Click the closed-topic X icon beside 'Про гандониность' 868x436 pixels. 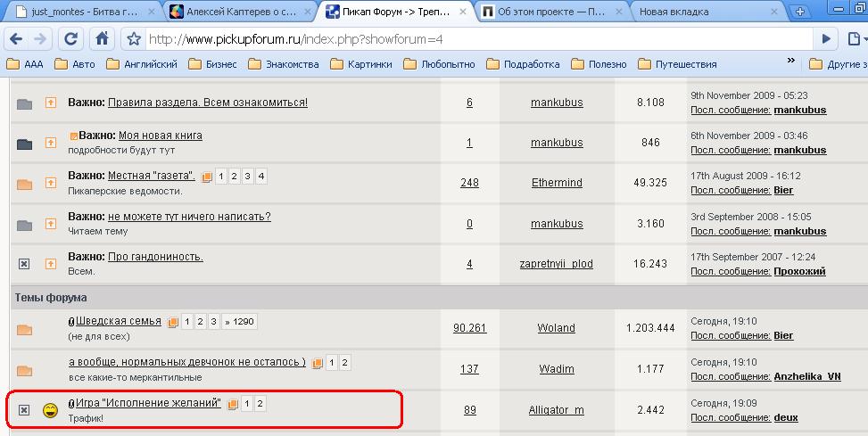[24, 263]
